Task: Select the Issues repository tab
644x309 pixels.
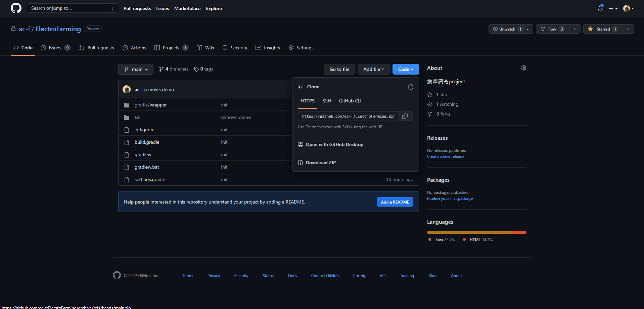Action: tap(55, 48)
